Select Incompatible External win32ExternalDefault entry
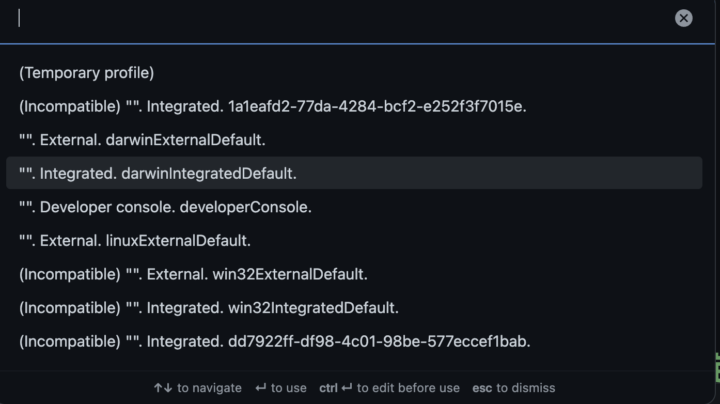This screenshot has width=720, height=404. point(354,274)
